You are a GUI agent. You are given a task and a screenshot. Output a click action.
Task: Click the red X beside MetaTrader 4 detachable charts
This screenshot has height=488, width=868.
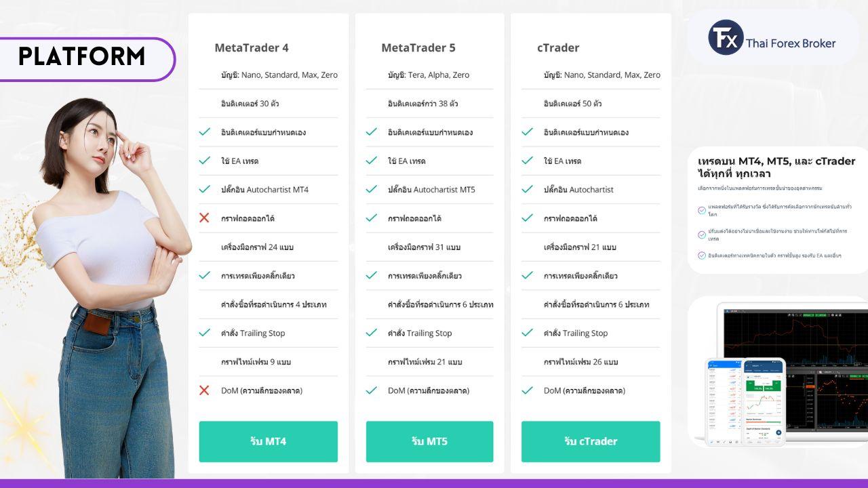click(x=204, y=218)
